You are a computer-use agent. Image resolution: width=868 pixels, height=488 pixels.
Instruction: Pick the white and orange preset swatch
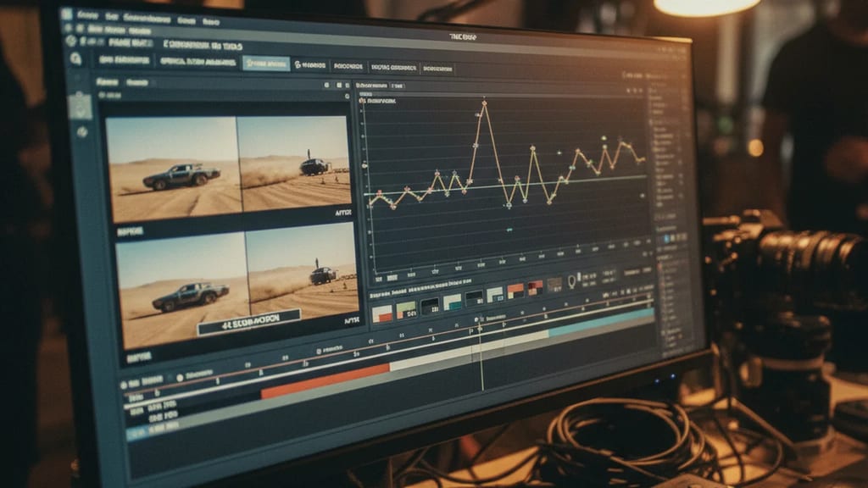click(x=382, y=313)
